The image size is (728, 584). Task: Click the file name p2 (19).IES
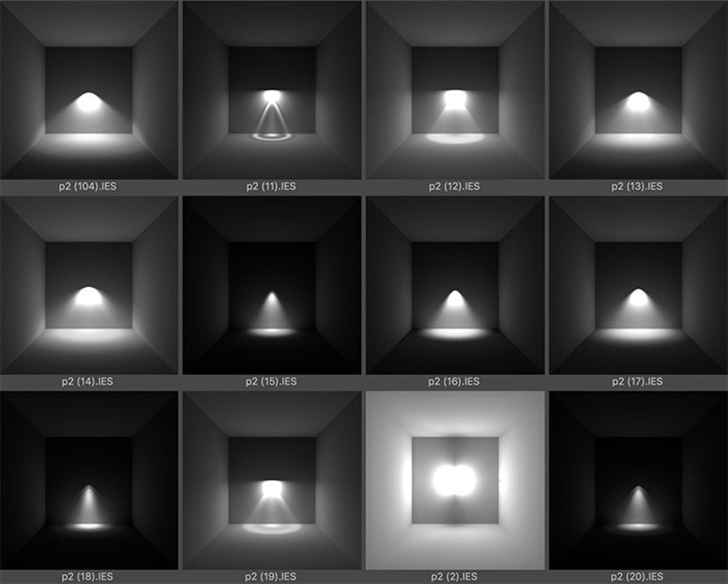(x=271, y=577)
